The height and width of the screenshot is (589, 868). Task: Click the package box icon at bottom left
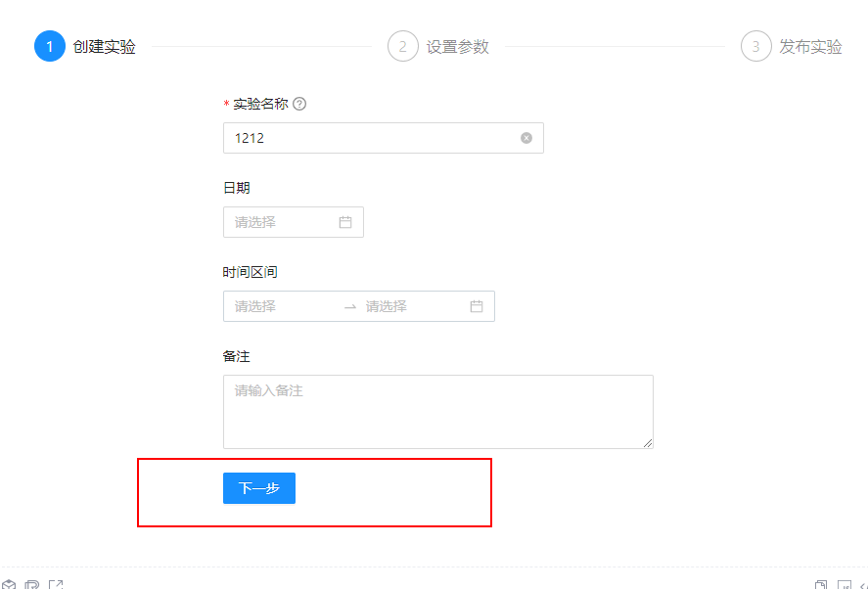coord(10,583)
